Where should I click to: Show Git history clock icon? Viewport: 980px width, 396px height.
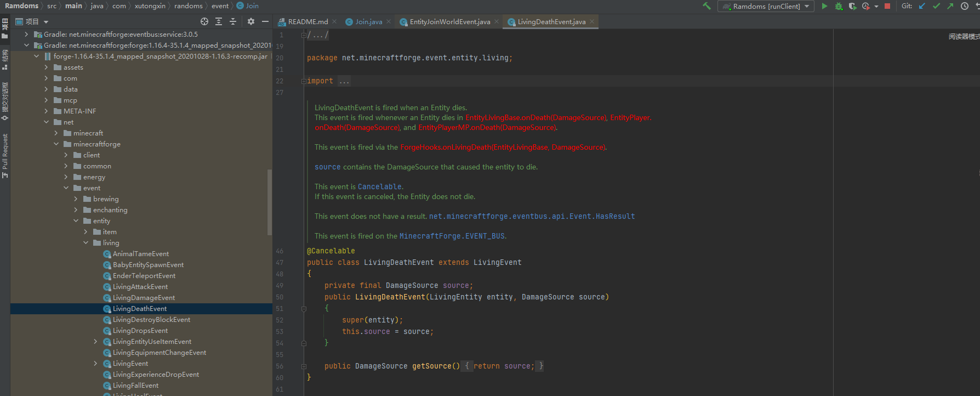pyautogui.click(x=965, y=6)
